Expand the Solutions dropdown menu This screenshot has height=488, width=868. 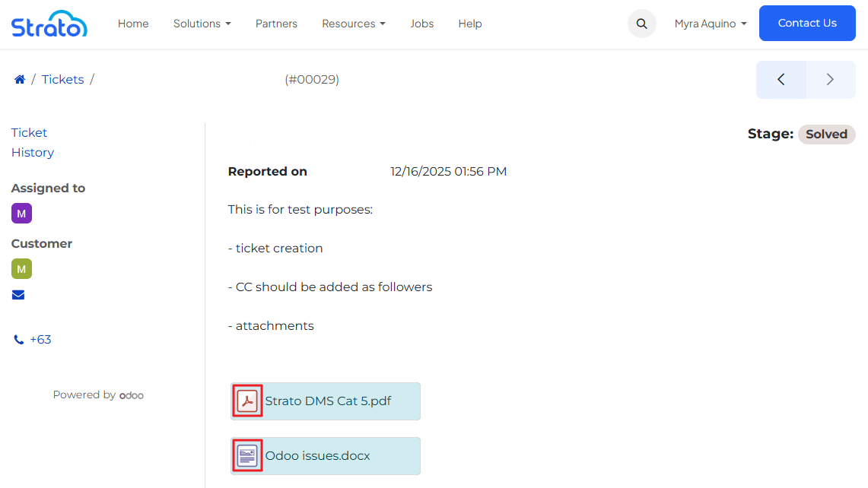[x=202, y=24]
